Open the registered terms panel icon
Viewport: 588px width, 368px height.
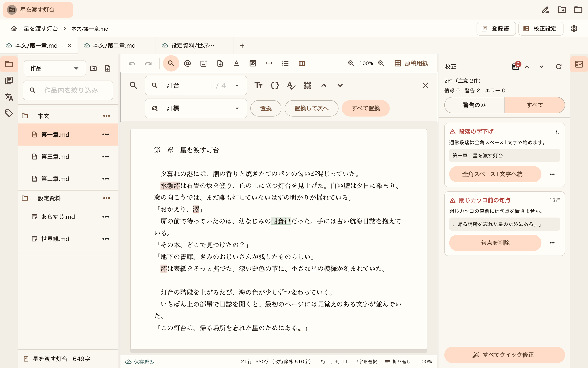(9, 81)
